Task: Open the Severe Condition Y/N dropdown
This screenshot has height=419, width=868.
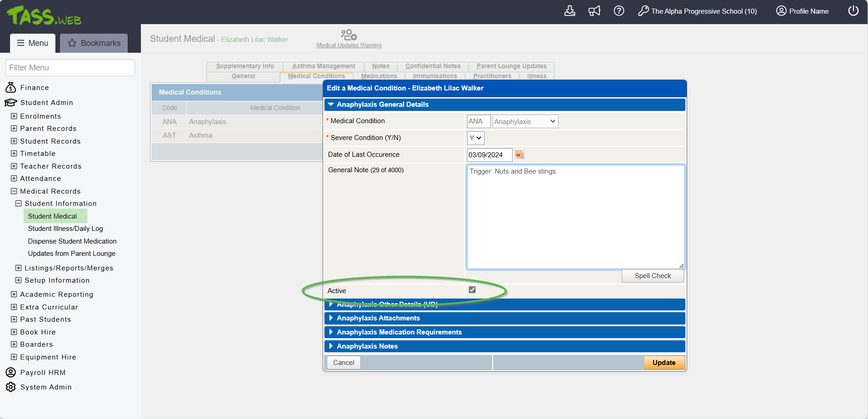Action: (x=475, y=138)
